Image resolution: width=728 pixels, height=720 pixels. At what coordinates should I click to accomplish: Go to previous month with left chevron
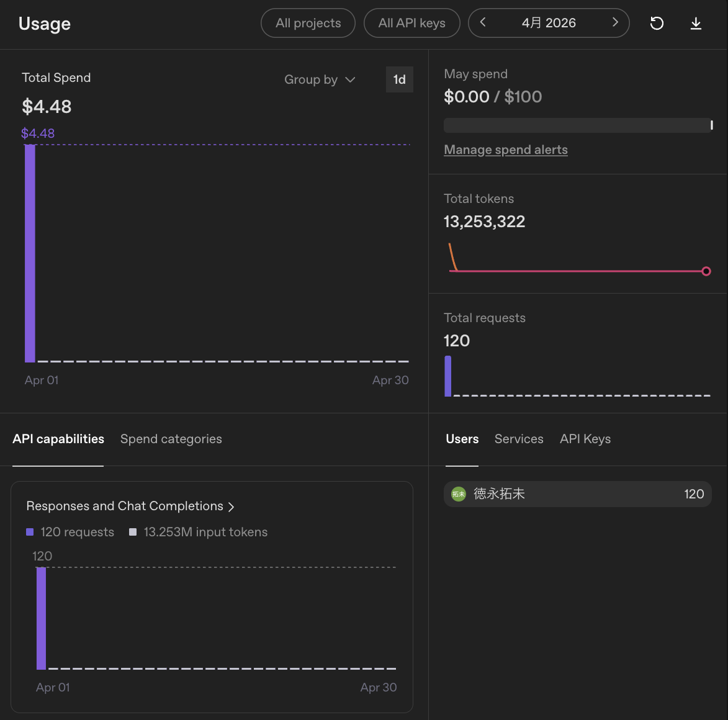(x=483, y=22)
